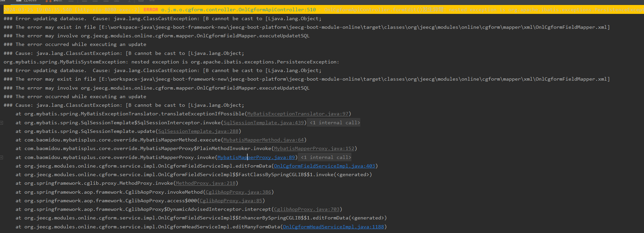Open CglibAopProxy.java:386 link
The image size is (644, 233).
tap(238, 192)
